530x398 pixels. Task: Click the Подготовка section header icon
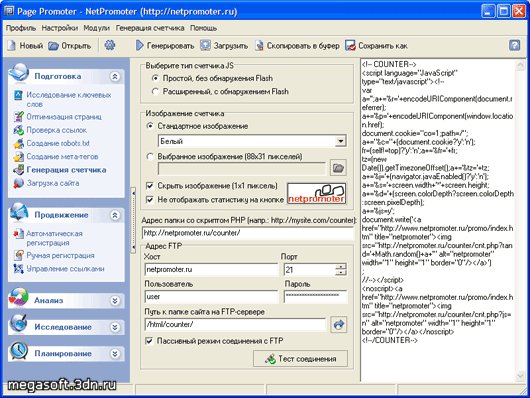[x=19, y=72]
